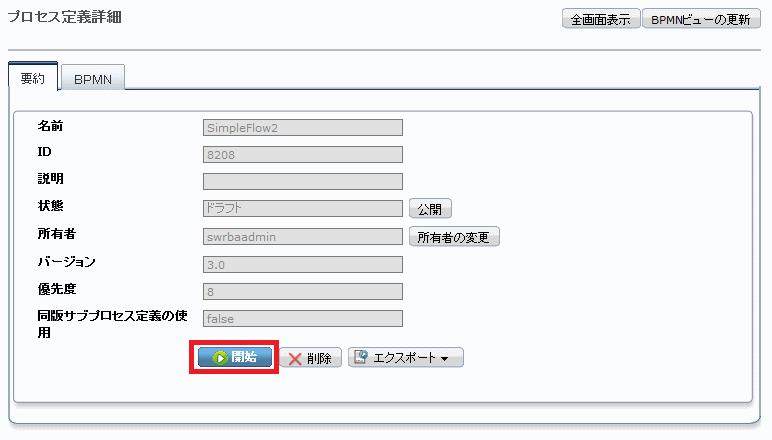Click the エクスポート dropdown arrow
The height and width of the screenshot is (440, 772).
[445, 359]
